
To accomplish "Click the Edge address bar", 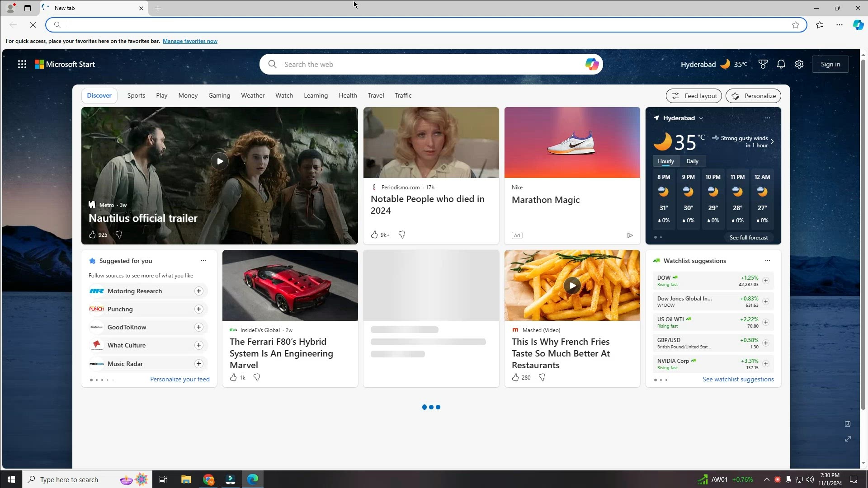I will tap(425, 25).
